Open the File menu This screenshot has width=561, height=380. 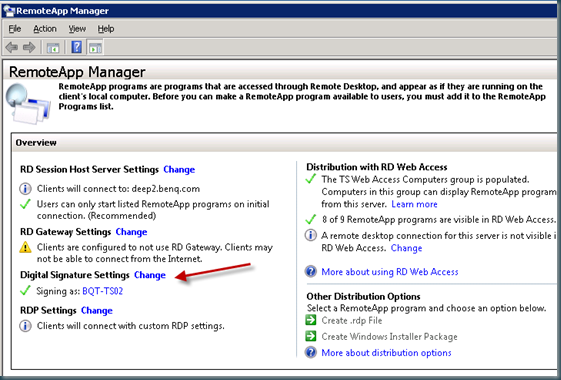click(15, 29)
